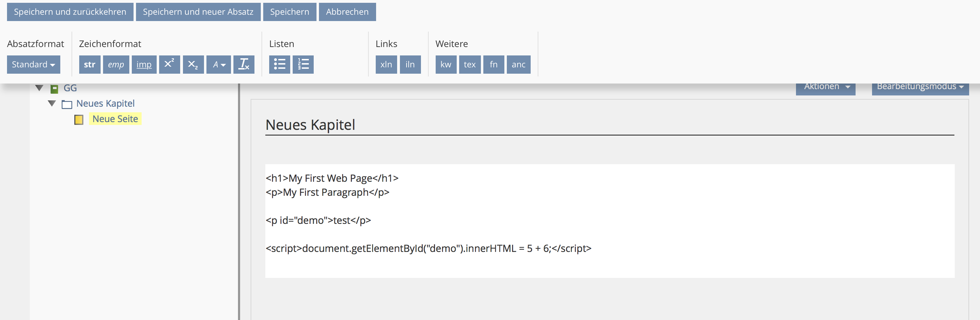Insert a numbered list
Viewport: 980px width, 320px height.
point(303,64)
